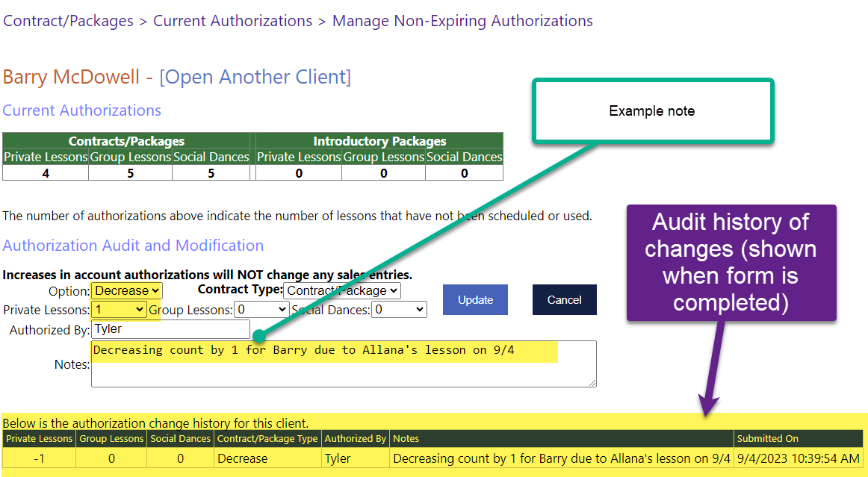Open the Option dropdown showing Decrease
Image resolution: width=868 pixels, height=477 pixels.
pyautogui.click(x=127, y=290)
